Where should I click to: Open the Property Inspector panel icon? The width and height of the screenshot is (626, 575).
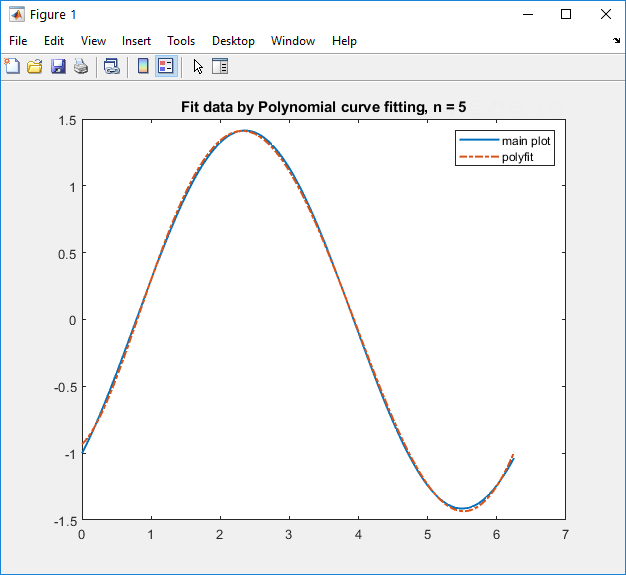(x=220, y=67)
